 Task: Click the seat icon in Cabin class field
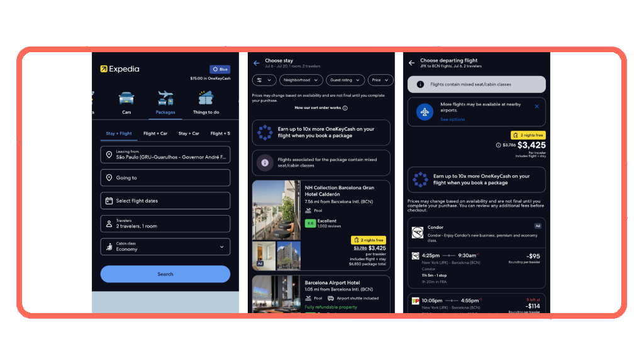[x=109, y=246]
